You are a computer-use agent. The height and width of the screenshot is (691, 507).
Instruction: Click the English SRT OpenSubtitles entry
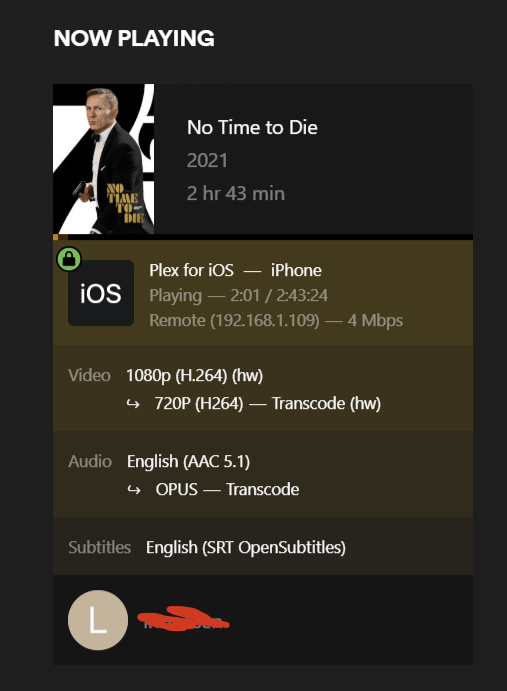(246, 547)
